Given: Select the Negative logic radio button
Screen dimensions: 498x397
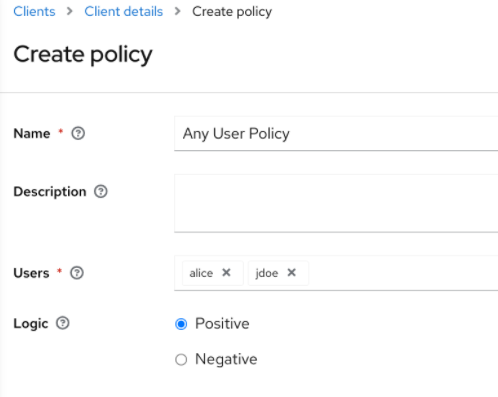Looking at the screenshot, I should pyautogui.click(x=181, y=360).
